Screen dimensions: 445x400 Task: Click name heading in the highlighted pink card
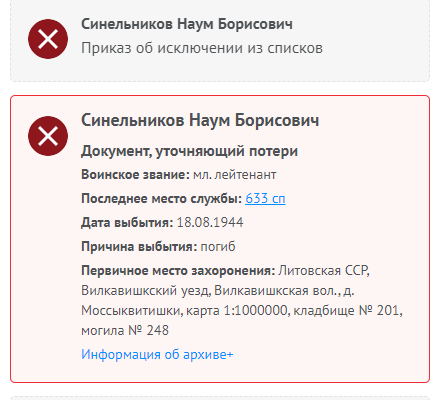click(x=200, y=120)
